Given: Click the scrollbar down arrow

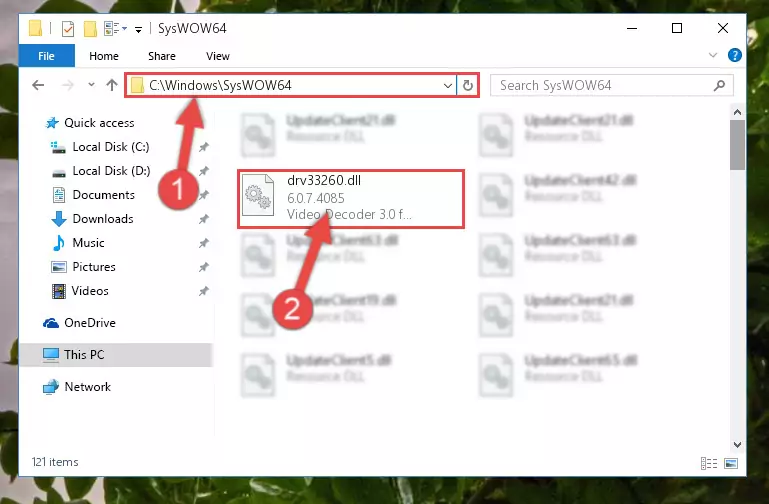Looking at the screenshot, I should [x=737, y=445].
